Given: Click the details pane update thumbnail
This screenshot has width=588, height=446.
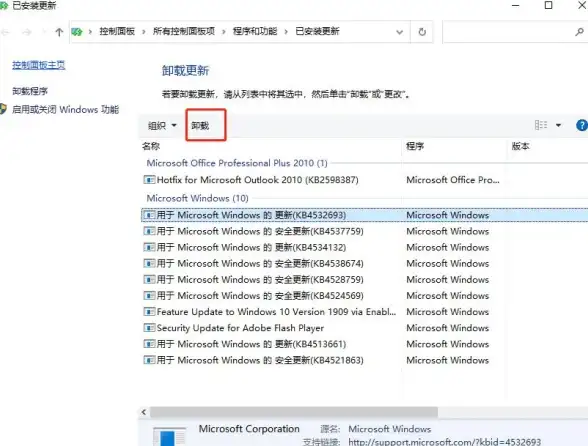Looking at the screenshot, I should coord(169,436).
